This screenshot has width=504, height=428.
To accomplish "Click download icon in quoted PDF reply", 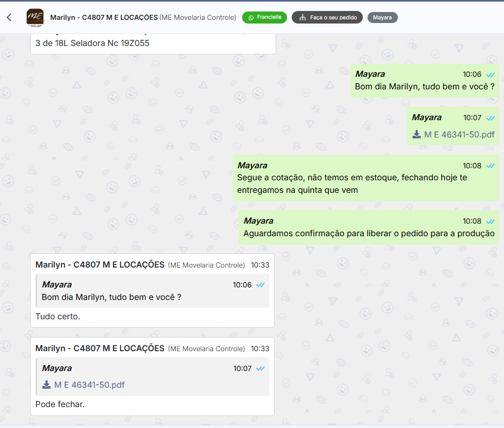I will click(x=47, y=385).
